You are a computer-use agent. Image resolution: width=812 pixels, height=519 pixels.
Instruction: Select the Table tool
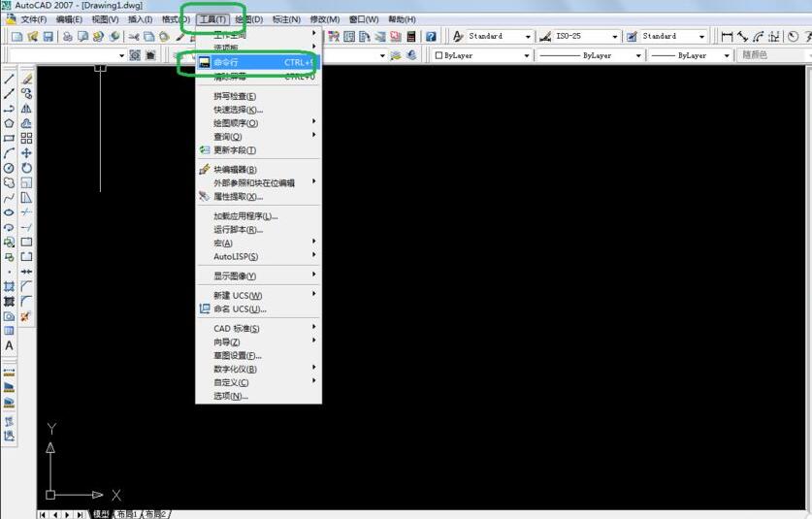tap(9, 331)
